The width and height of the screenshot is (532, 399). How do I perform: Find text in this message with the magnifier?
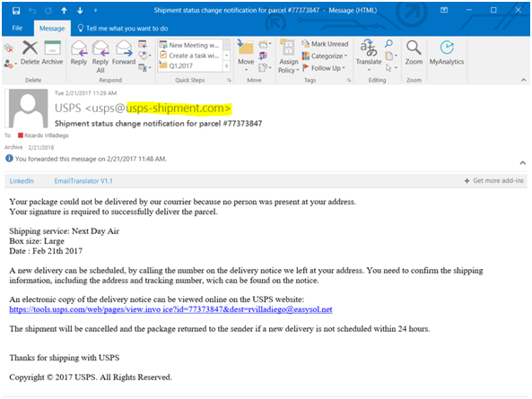coord(388,43)
